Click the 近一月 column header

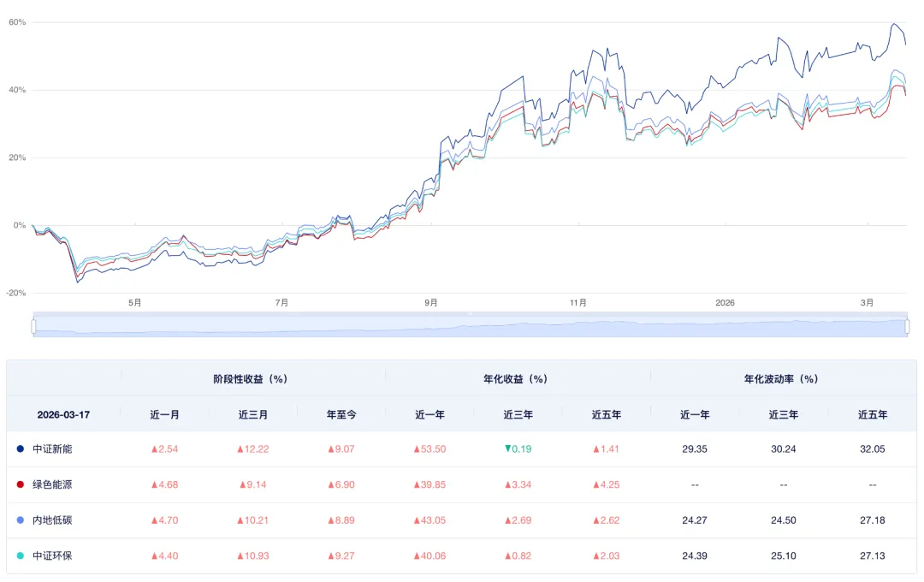coord(165,414)
